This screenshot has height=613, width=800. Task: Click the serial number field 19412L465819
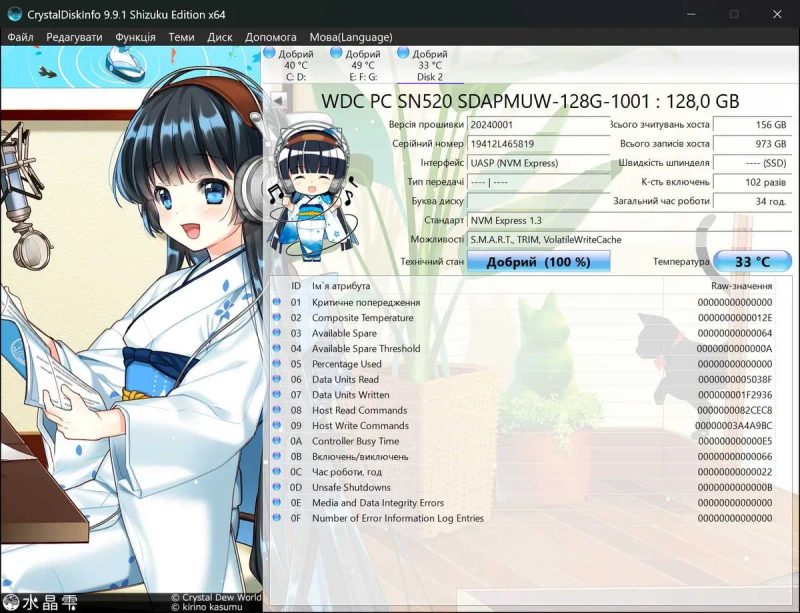pos(538,144)
